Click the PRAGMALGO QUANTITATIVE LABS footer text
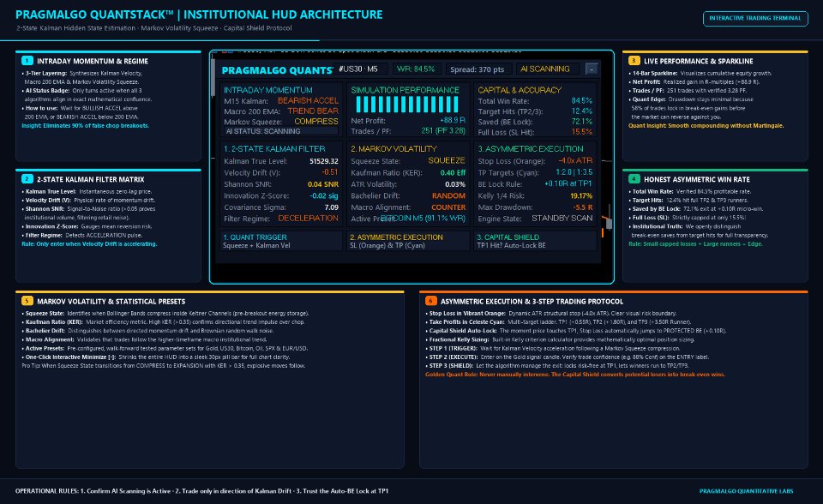The height and width of the screenshot is (504, 823). (746, 491)
